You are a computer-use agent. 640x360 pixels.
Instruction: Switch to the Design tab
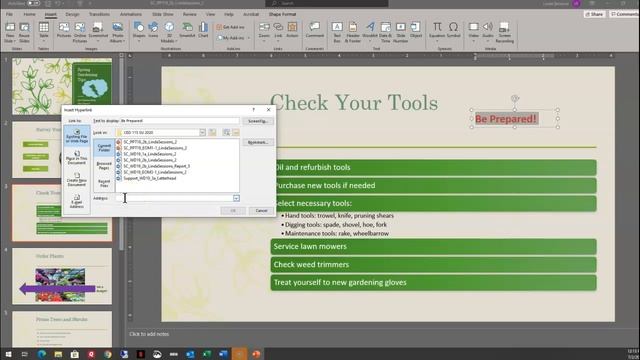click(x=72, y=14)
